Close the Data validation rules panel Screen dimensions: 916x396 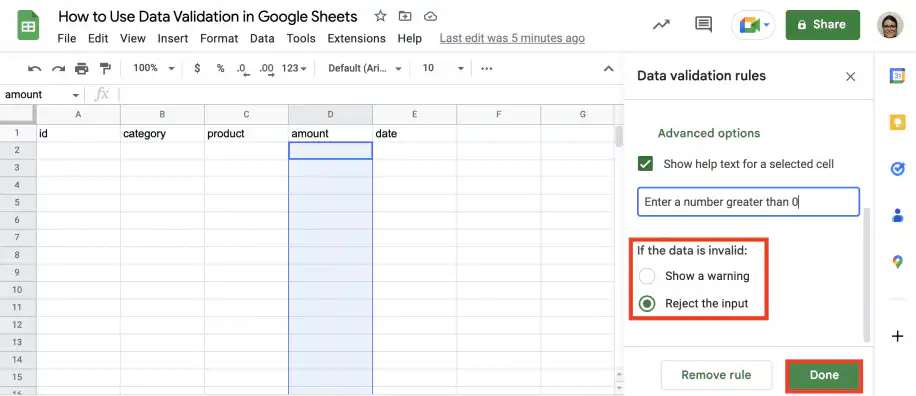[851, 76]
